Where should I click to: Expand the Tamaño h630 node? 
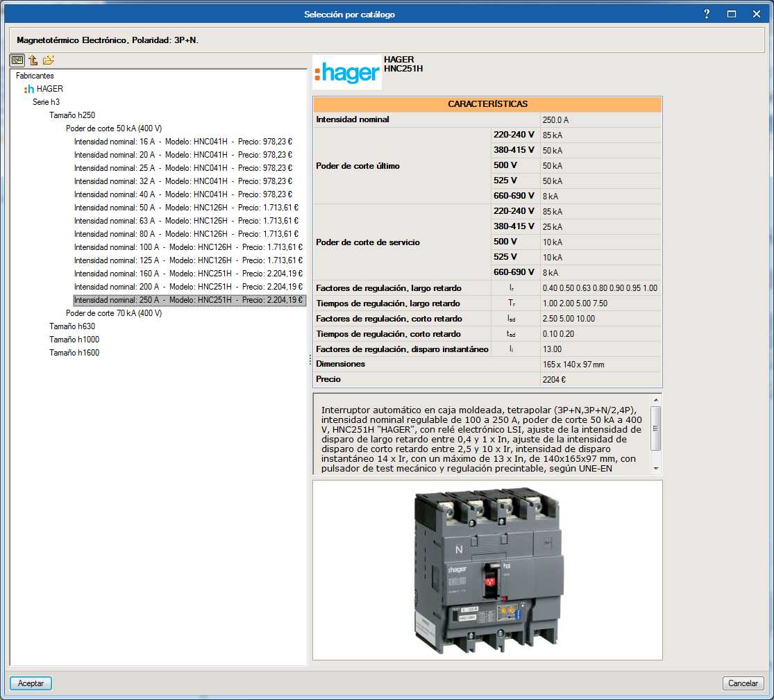[72, 326]
